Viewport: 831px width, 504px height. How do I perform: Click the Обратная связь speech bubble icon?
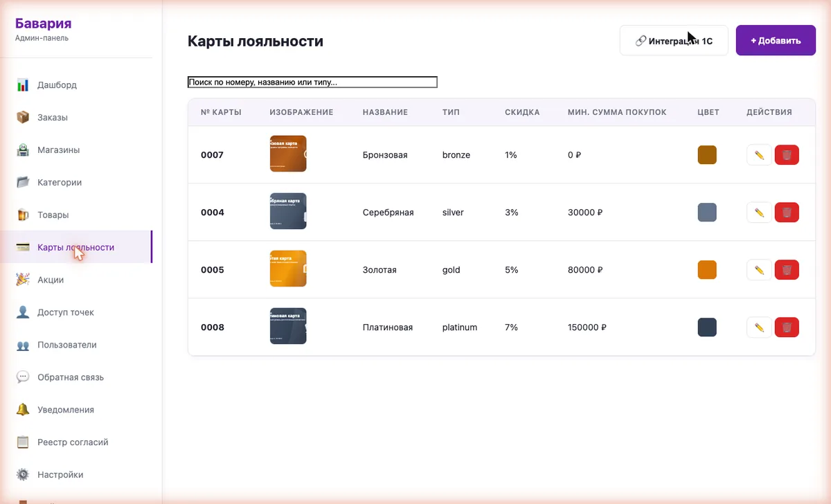point(23,377)
